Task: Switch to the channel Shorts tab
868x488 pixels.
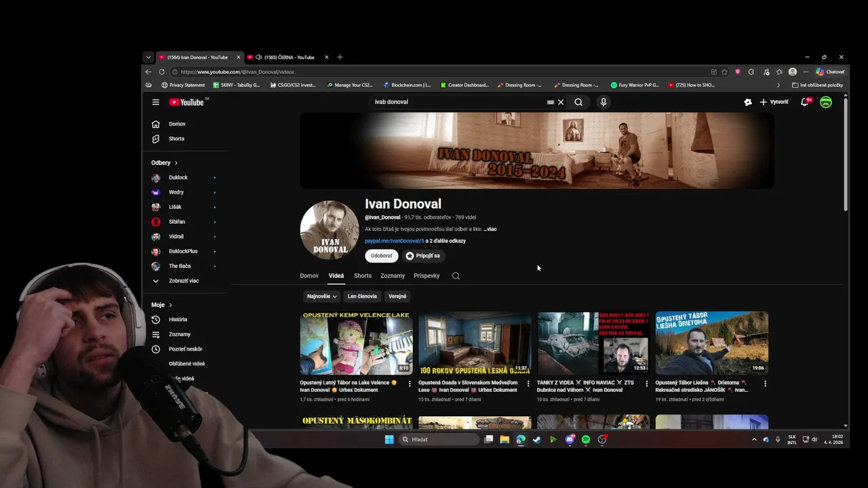Action: [363, 276]
